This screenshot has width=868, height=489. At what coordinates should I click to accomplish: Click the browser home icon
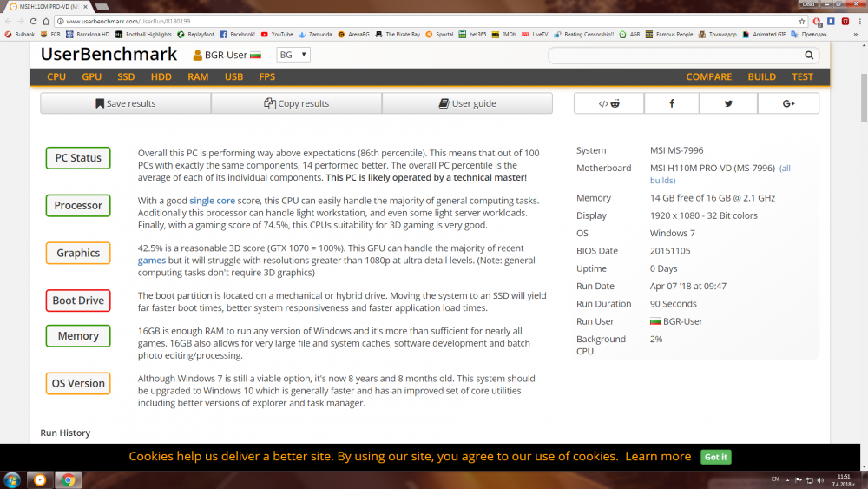pyautogui.click(x=46, y=21)
